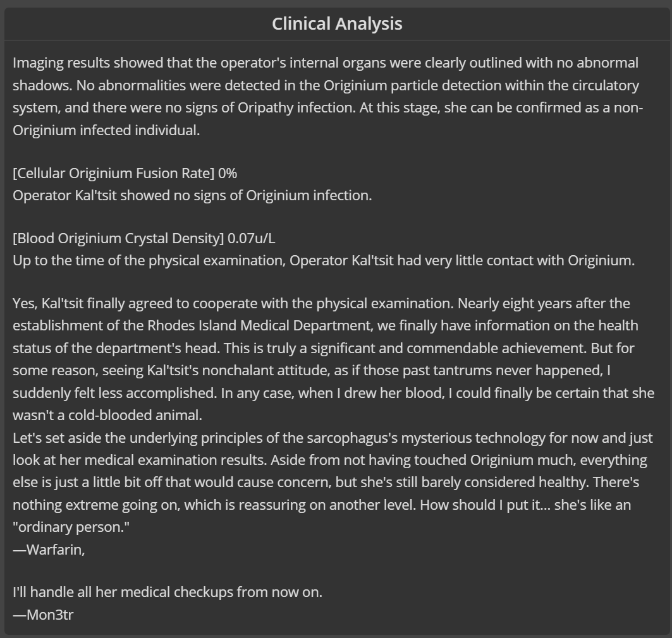
Task: Click the line about handling her medical checkups
Action: tap(168, 592)
